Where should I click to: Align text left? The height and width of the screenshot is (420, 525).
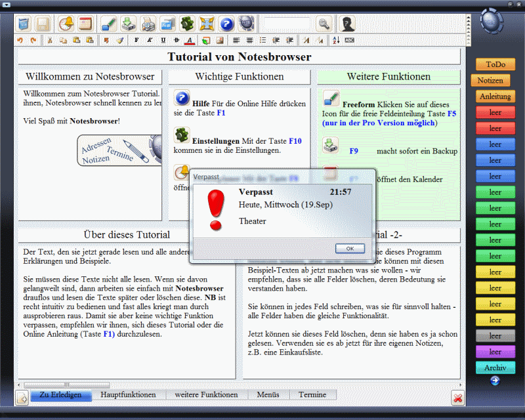[x=236, y=40]
